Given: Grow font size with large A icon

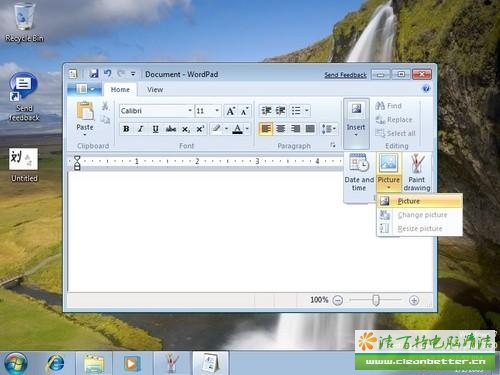Looking at the screenshot, I should [x=230, y=111].
